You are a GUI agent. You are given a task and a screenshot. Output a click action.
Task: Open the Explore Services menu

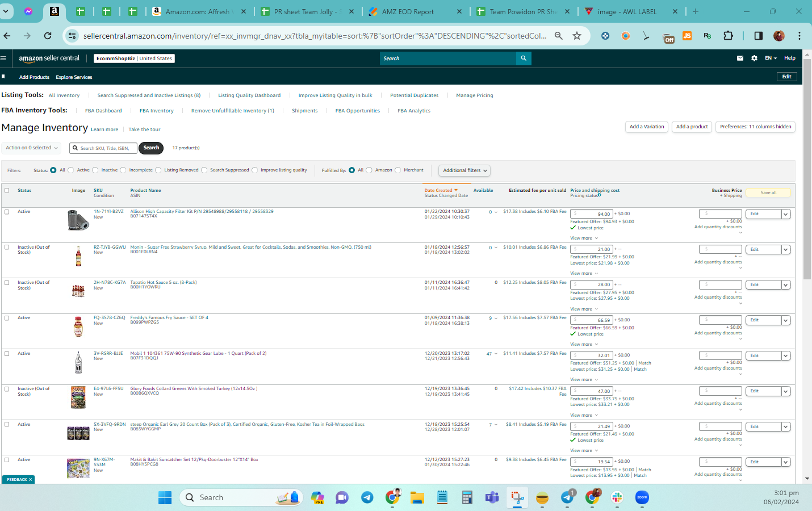pyautogui.click(x=74, y=77)
